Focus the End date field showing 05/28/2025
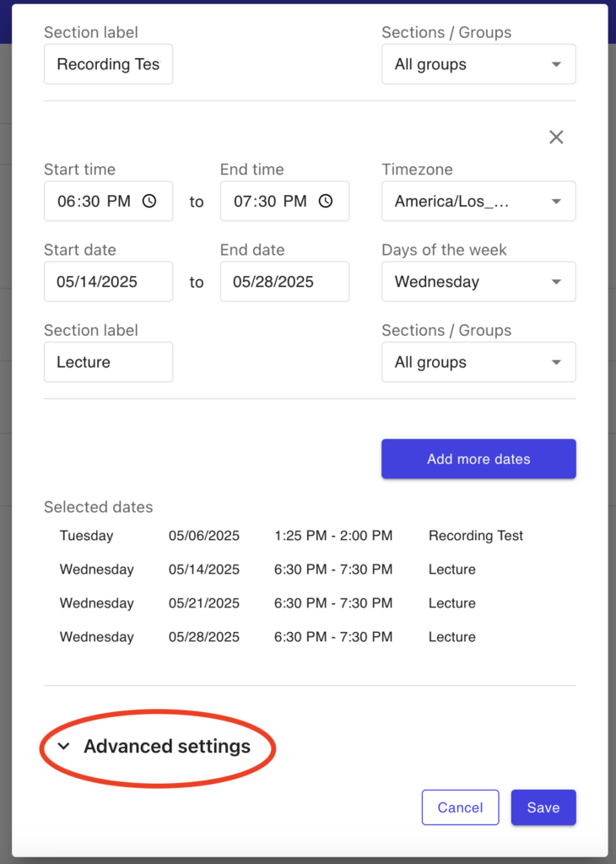 [x=284, y=282]
